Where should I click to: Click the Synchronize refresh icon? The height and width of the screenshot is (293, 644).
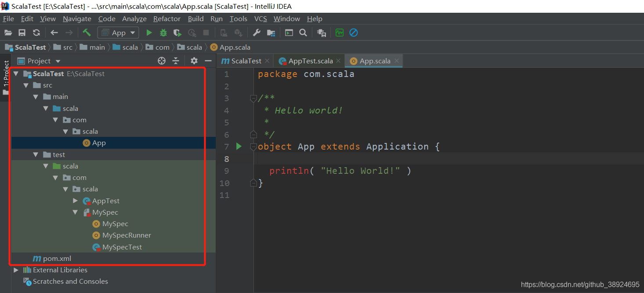pyautogui.click(x=36, y=33)
